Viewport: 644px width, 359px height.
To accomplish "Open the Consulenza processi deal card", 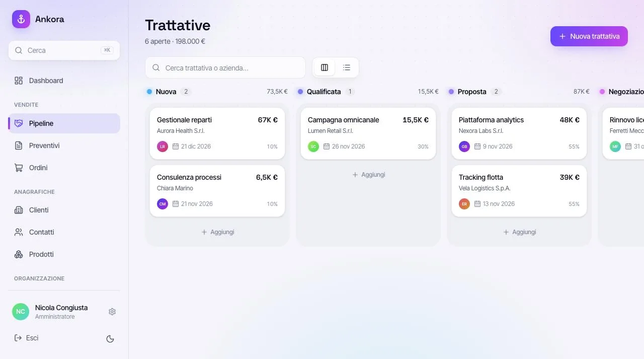I will click(217, 191).
